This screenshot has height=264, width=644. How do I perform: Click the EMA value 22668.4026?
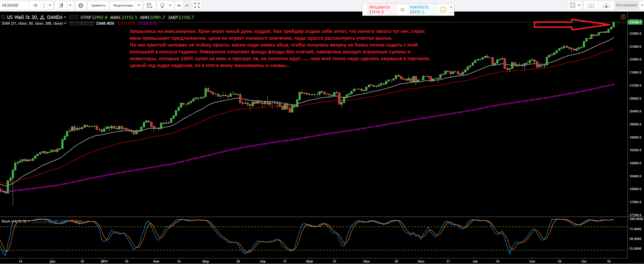[105, 23]
